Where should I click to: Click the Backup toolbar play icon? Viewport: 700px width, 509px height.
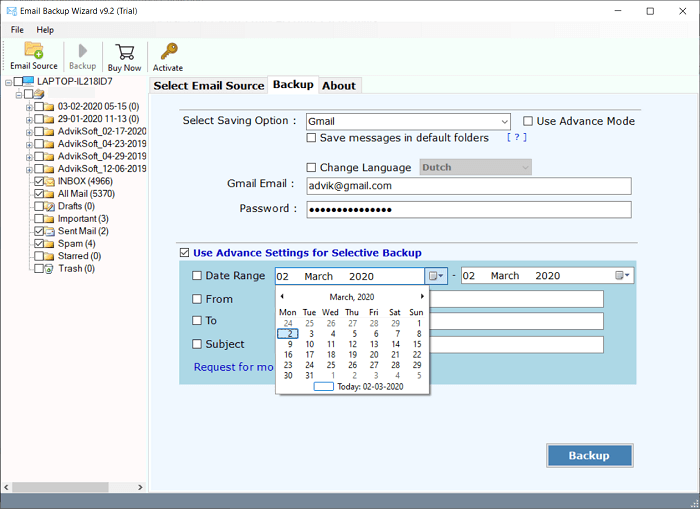[x=83, y=51]
